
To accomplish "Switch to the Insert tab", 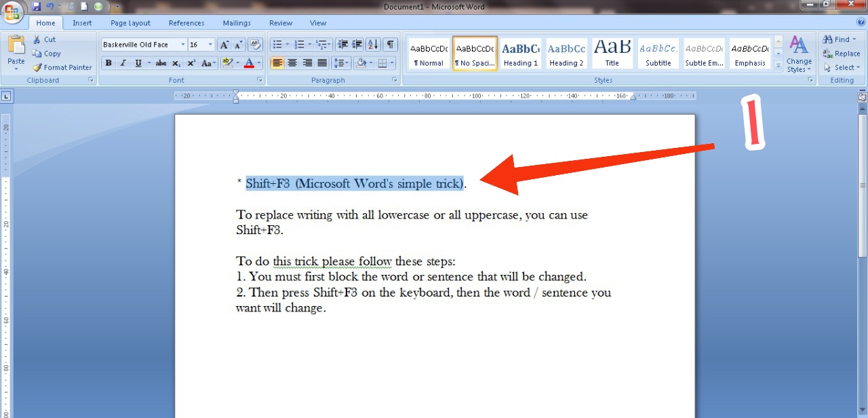I will pos(82,23).
